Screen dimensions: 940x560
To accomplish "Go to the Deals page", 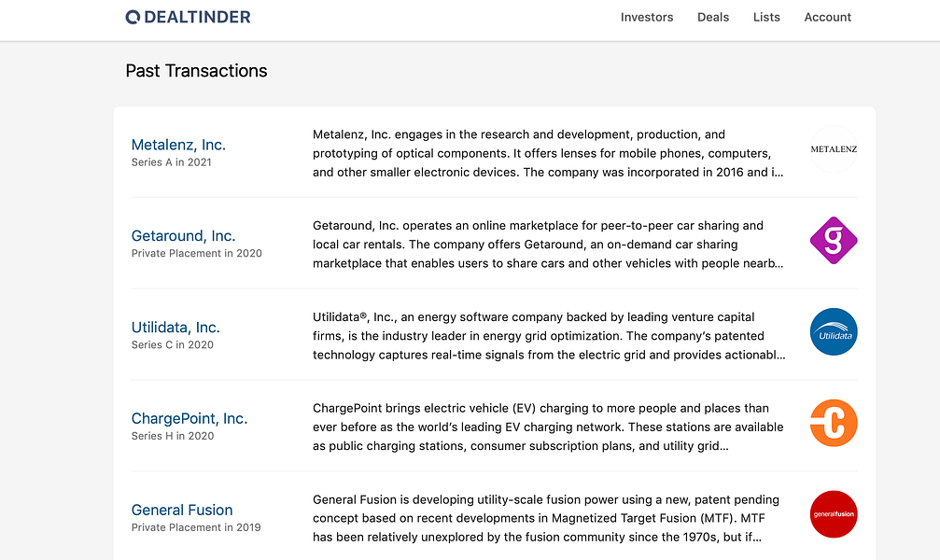I will [x=713, y=18].
